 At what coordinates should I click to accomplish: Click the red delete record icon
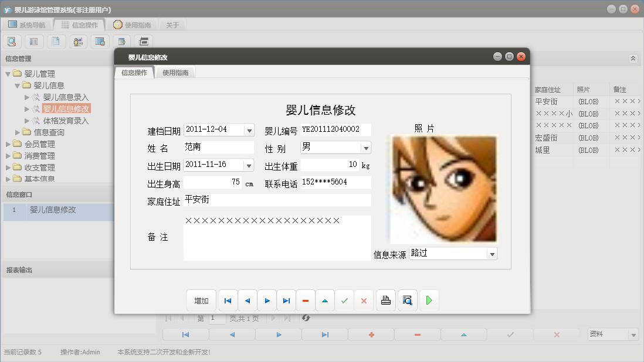[306, 300]
